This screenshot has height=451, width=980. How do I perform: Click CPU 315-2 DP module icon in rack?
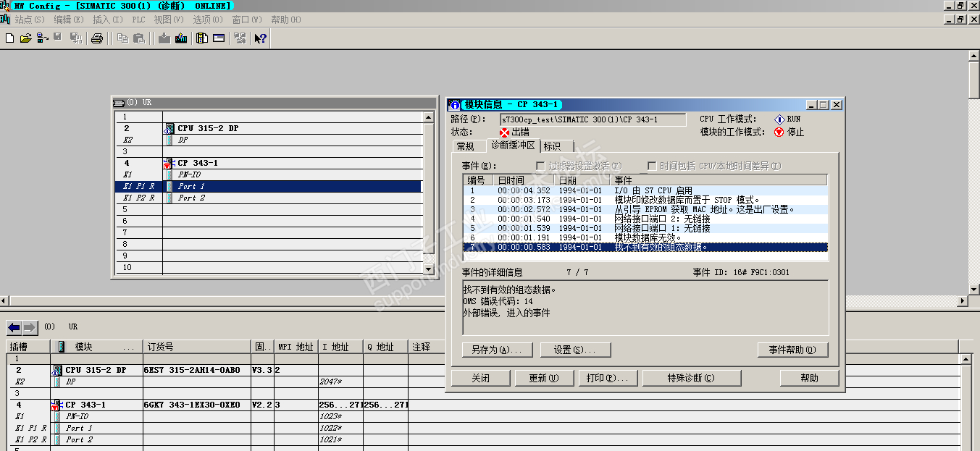pos(169,128)
